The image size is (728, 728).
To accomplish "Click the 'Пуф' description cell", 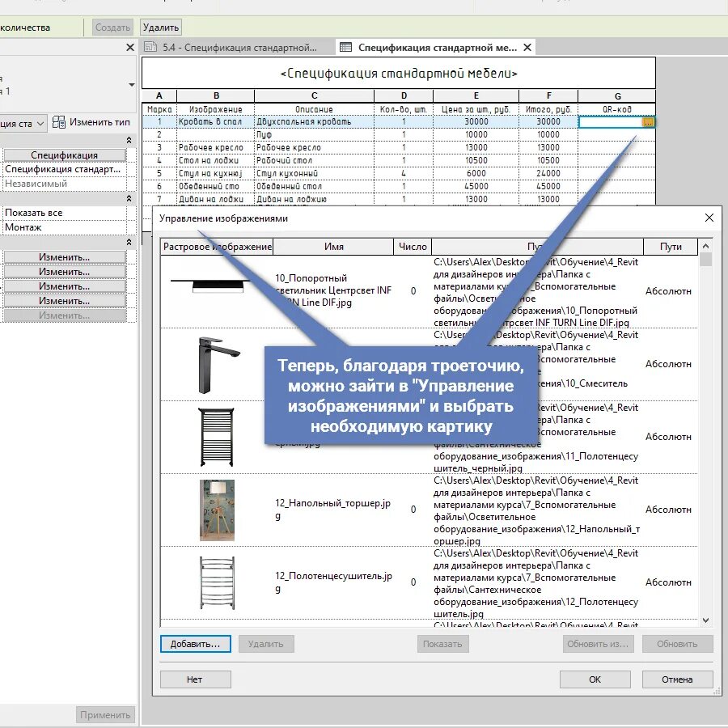I will pyautogui.click(x=315, y=134).
